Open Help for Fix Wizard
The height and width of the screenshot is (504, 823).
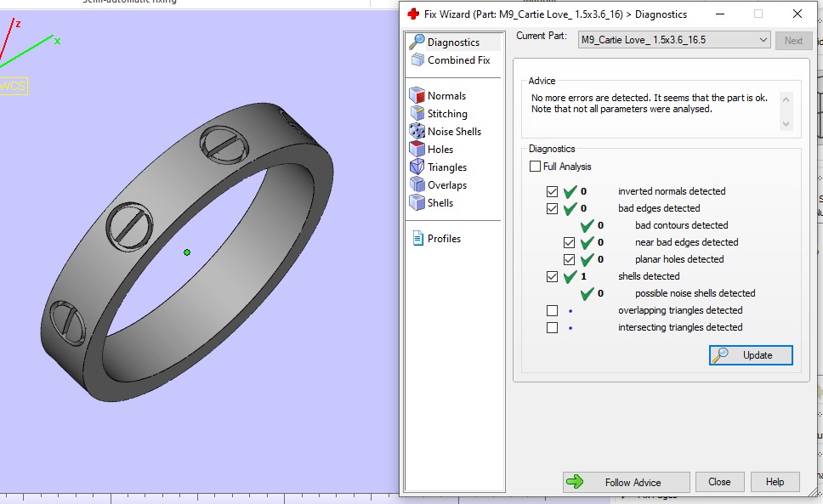775,482
